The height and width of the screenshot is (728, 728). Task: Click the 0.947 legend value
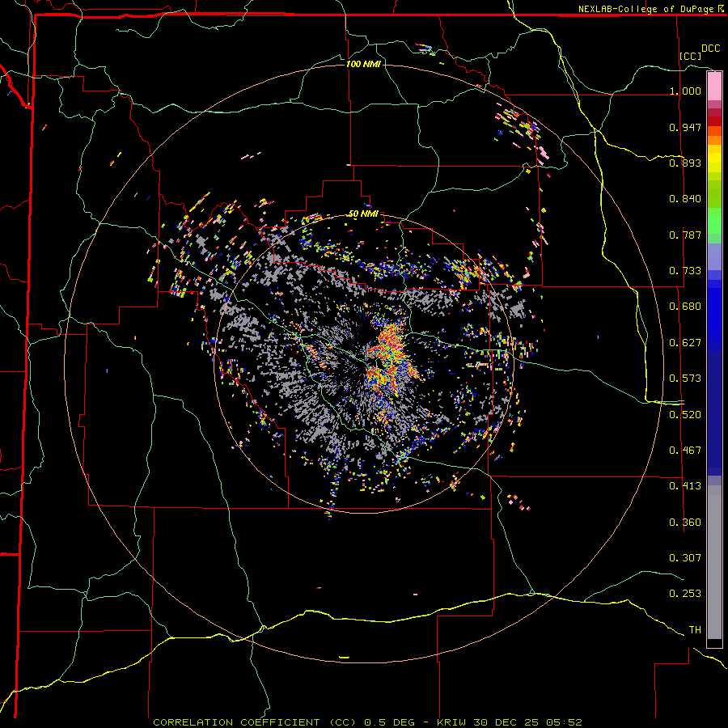(x=685, y=127)
